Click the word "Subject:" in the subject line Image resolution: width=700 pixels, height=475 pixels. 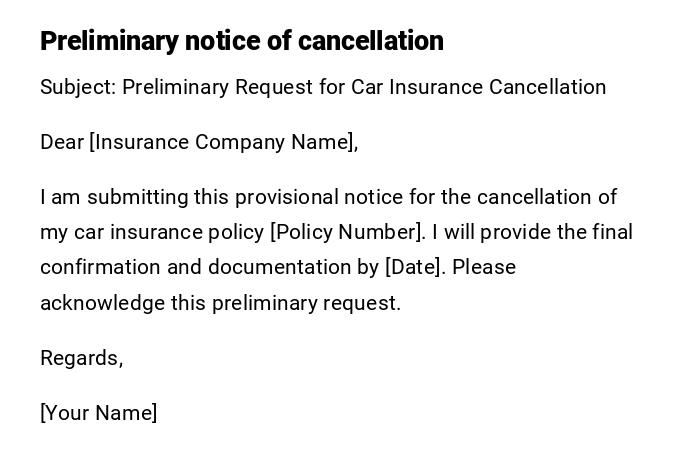point(78,87)
